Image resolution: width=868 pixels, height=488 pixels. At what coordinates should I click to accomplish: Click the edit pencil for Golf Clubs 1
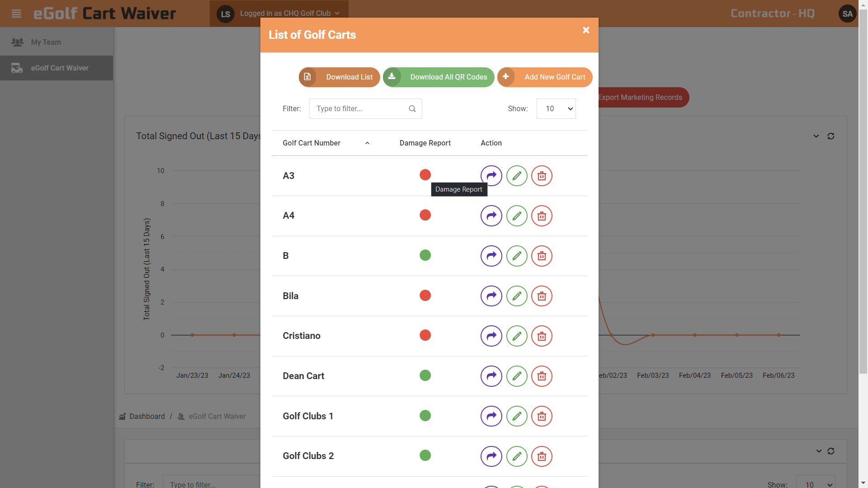click(517, 416)
